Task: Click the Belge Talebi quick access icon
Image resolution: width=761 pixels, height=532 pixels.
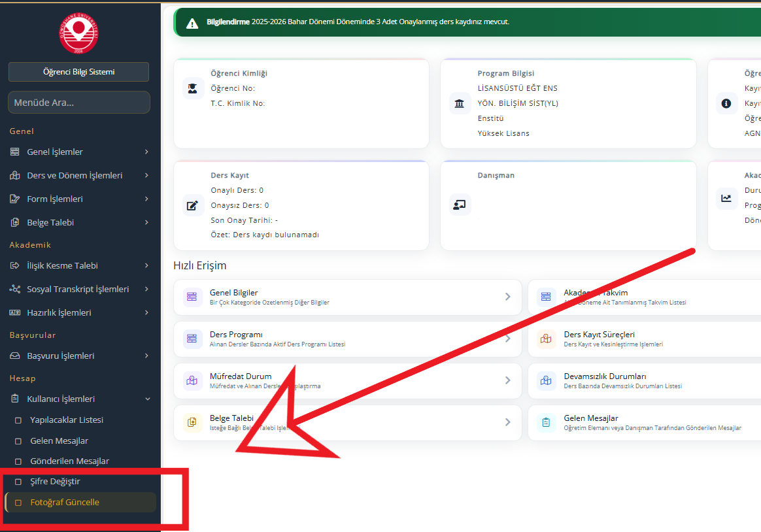Action: (192, 422)
